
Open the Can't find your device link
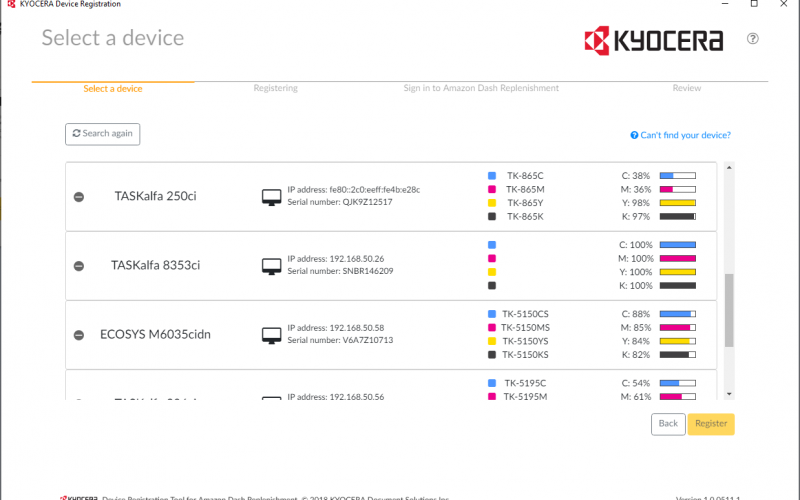pos(685,135)
